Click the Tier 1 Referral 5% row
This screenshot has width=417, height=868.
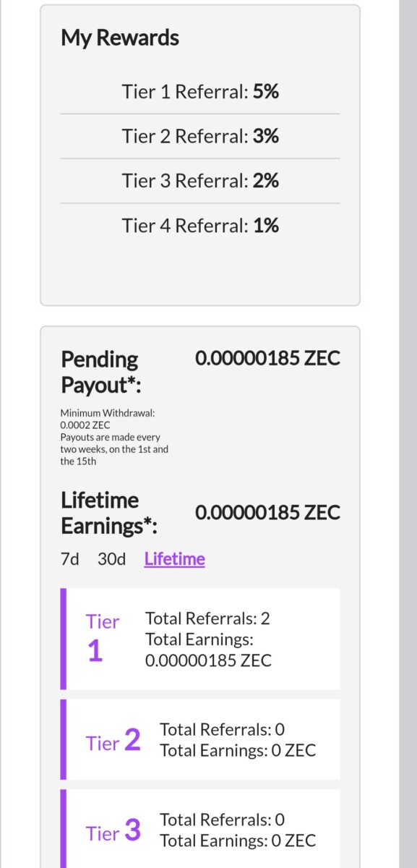[200, 92]
